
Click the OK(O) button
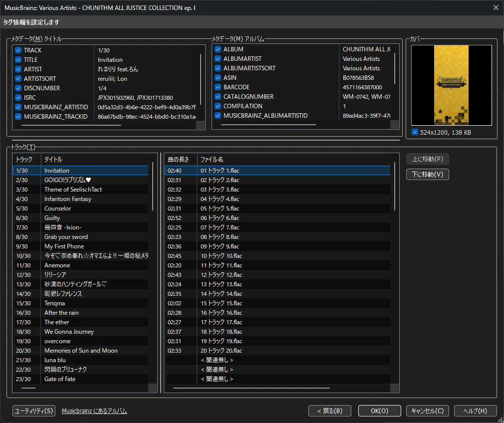coord(379,411)
